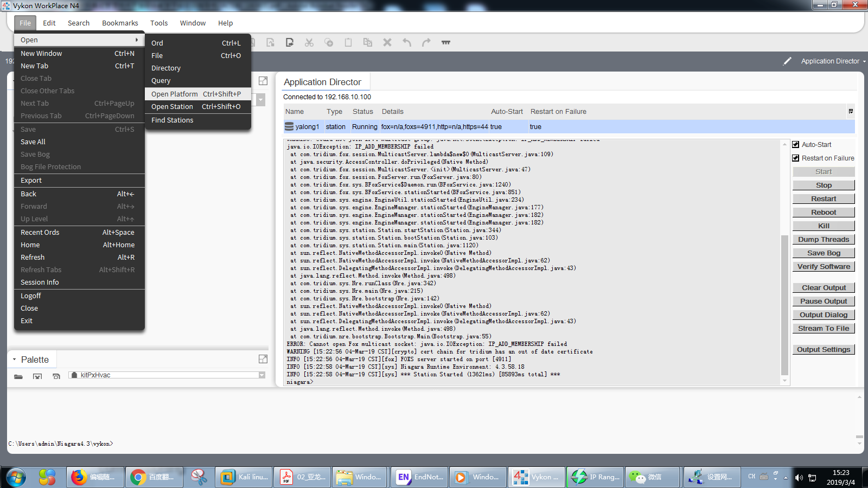Open the Tools menu
Screen dimensions: 868x488
159,23
